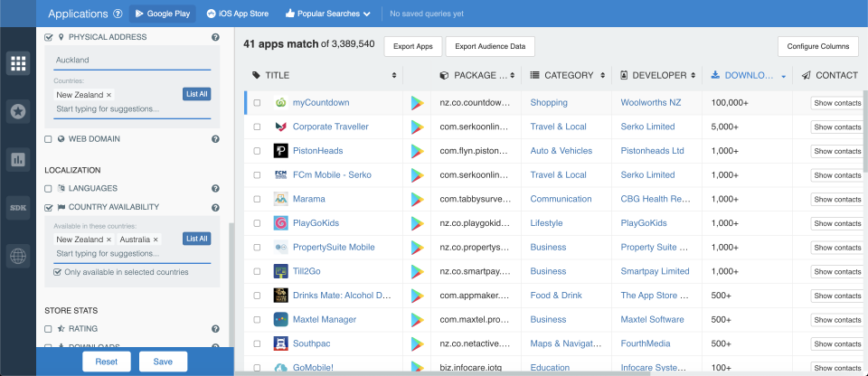Remove New Zealand from address countries
Viewport: 868px width, 376px height.
(x=108, y=95)
